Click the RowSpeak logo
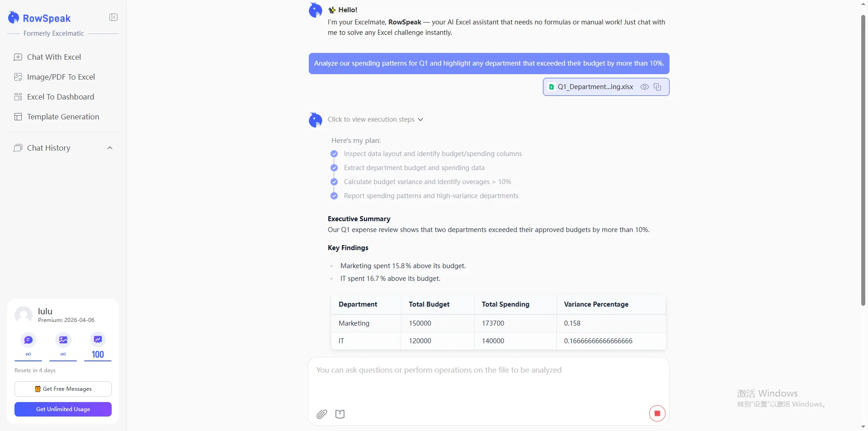Viewport: 868px width, 431px height. tap(39, 18)
